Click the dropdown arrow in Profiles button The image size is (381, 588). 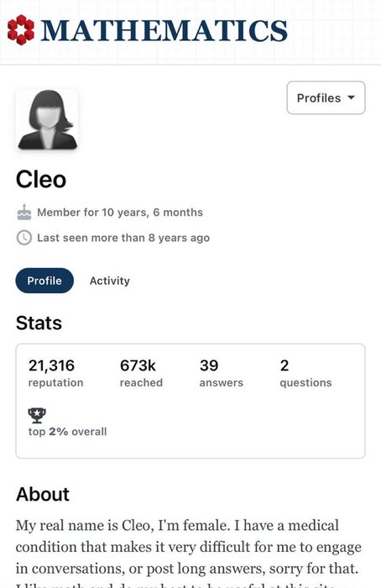[351, 97]
